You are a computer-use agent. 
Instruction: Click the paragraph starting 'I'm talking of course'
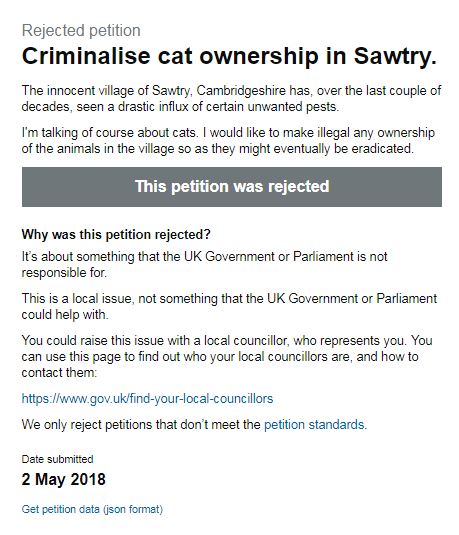228,141
